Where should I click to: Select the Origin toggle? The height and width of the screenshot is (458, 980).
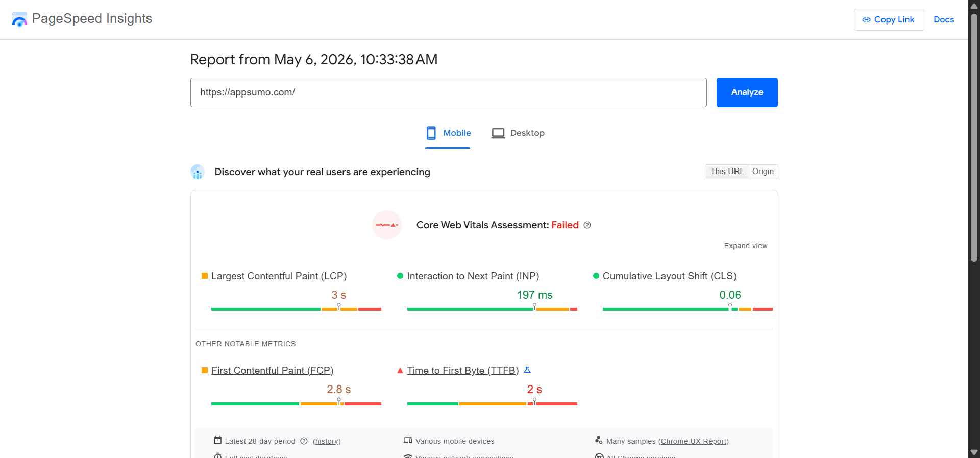[x=763, y=172]
